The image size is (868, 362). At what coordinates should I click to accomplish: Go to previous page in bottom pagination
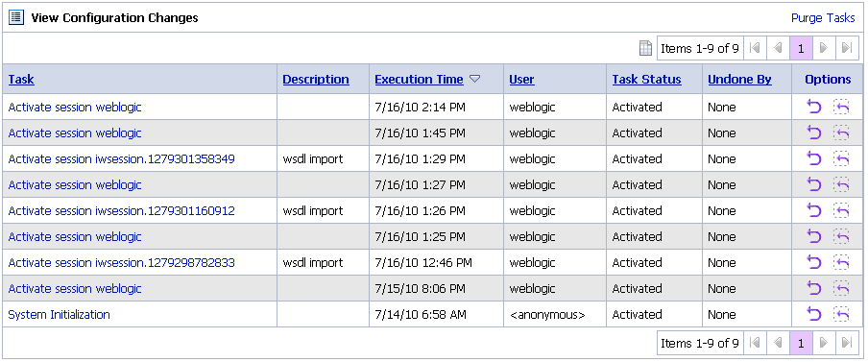pos(778,343)
